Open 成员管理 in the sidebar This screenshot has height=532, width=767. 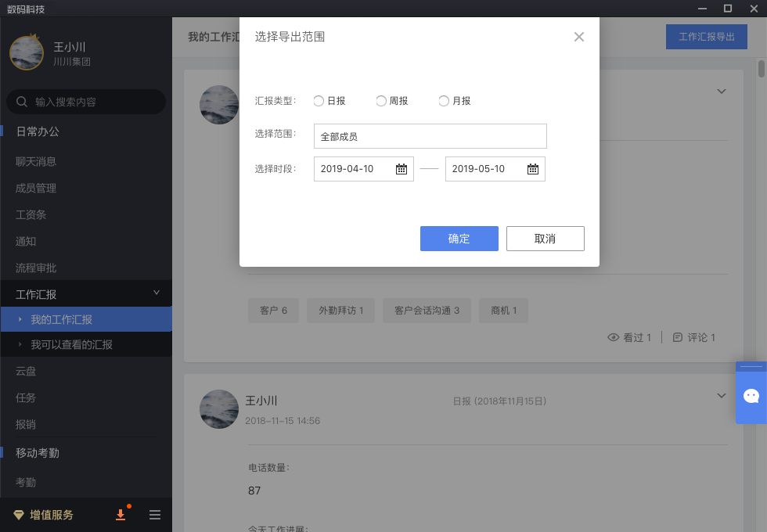click(x=36, y=189)
